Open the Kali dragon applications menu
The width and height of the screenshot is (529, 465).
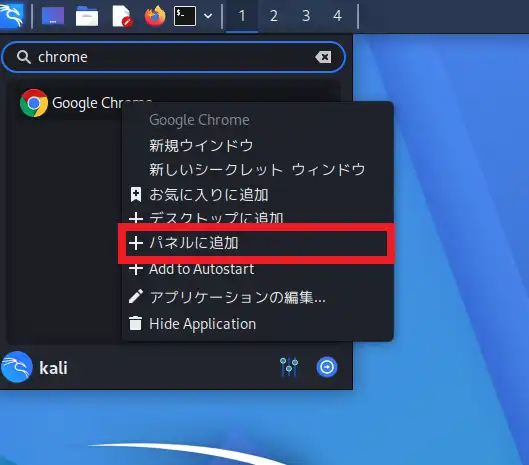coord(12,16)
